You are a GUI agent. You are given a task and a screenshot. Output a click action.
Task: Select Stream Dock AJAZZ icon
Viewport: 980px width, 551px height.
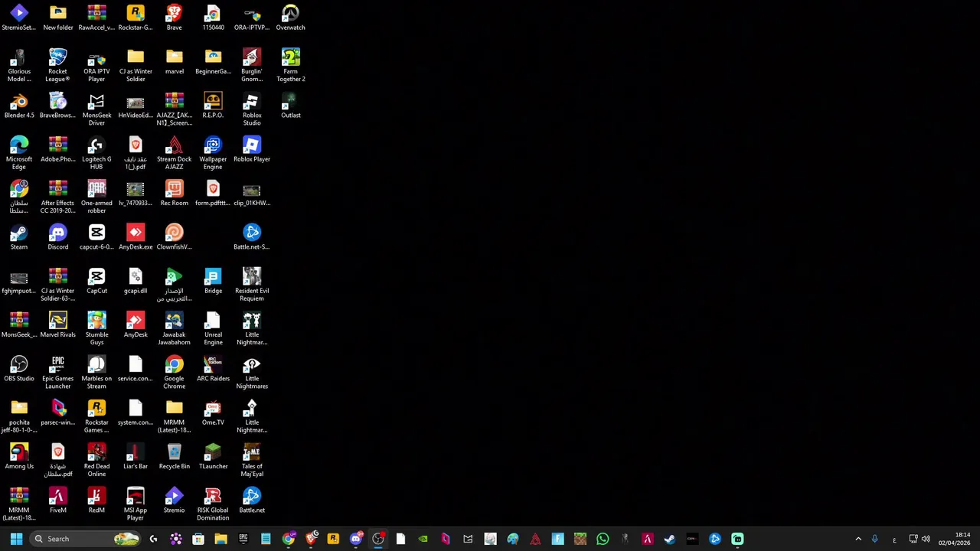pyautogui.click(x=174, y=153)
